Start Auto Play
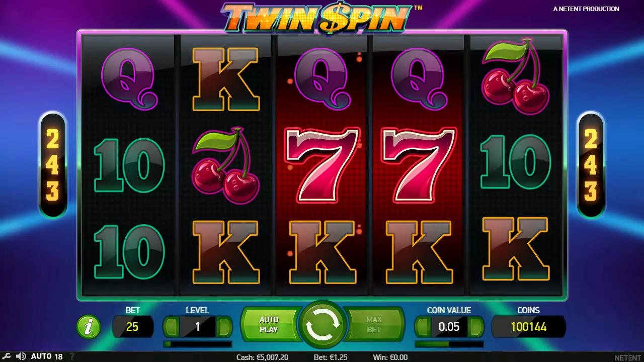644x362 pixels. pyautogui.click(x=269, y=325)
